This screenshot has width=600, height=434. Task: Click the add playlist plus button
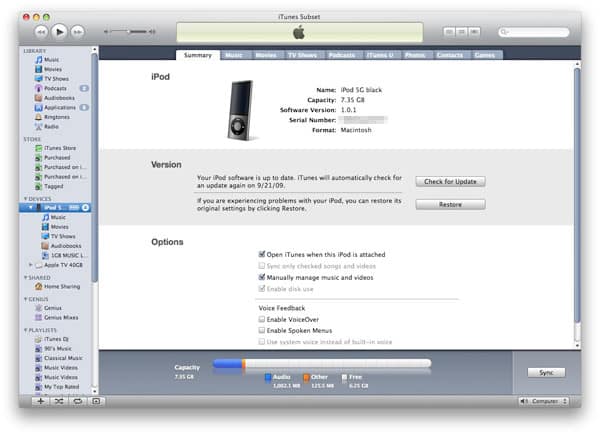[x=41, y=401]
